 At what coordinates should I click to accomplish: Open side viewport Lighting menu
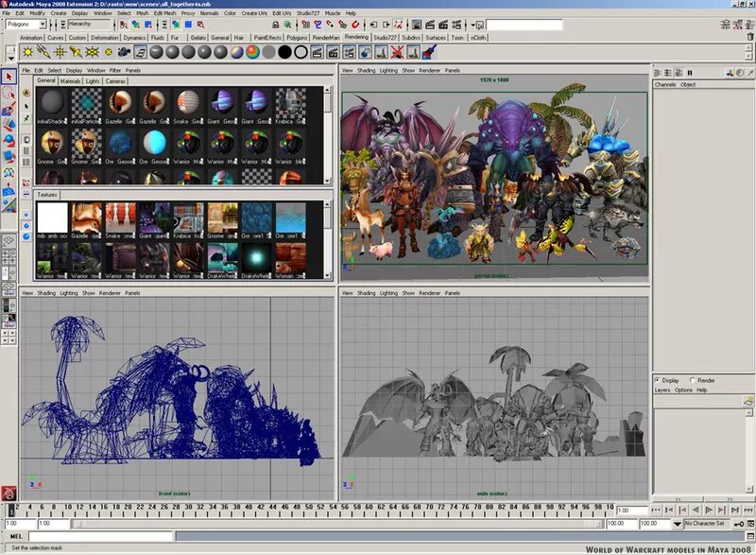[x=388, y=293]
